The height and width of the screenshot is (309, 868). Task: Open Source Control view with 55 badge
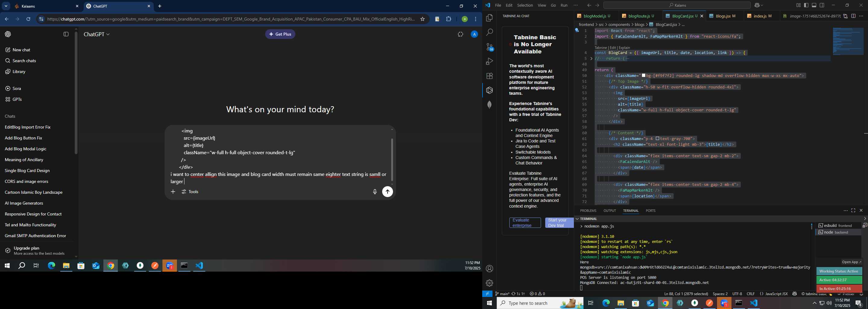[x=489, y=47]
